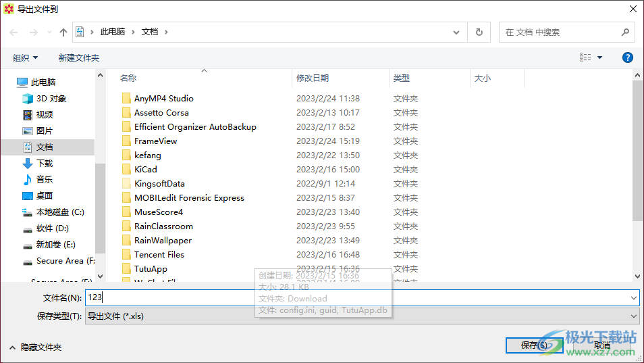Click the date 2023/2/24 11:38
Image resolution: width=644 pixels, height=363 pixels.
[x=328, y=98]
